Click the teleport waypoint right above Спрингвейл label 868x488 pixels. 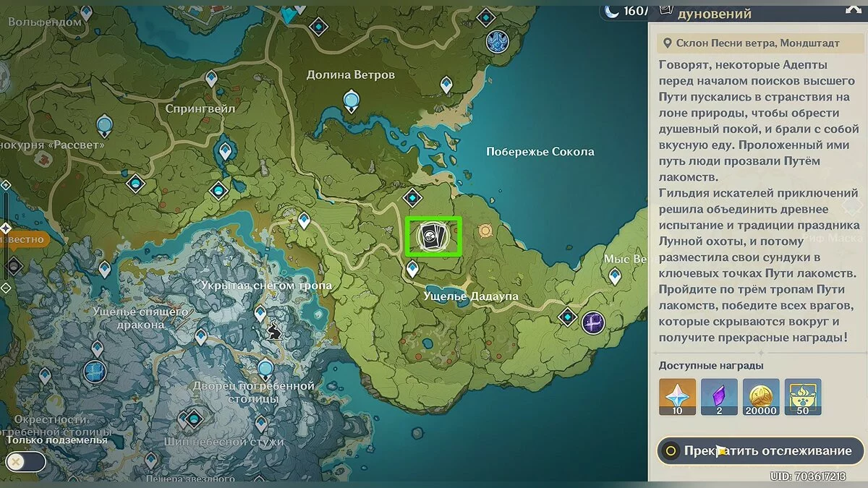click(211, 77)
